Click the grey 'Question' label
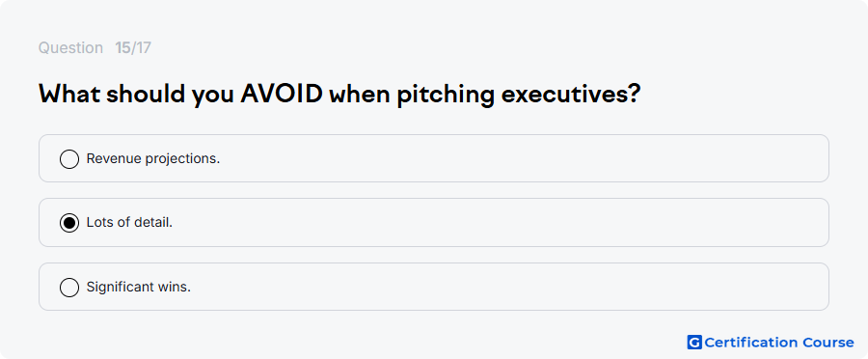This screenshot has height=359, width=868. point(70,48)
